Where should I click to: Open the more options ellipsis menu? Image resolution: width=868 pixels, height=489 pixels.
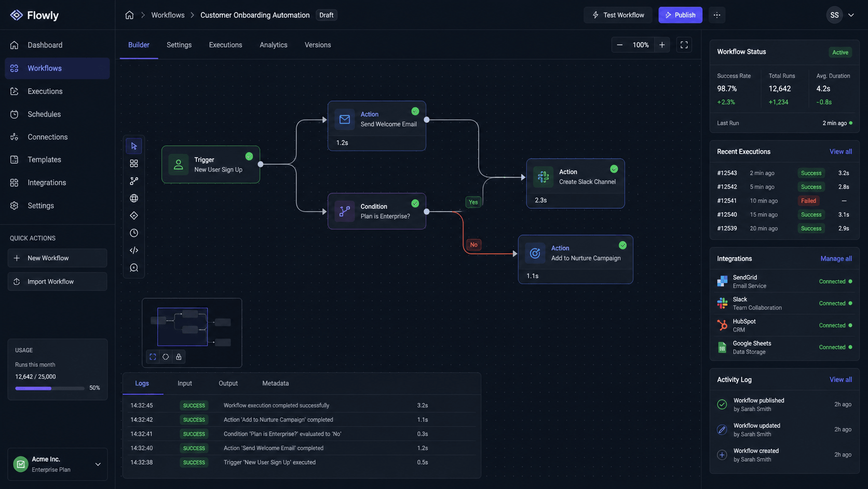click(717, 15)
